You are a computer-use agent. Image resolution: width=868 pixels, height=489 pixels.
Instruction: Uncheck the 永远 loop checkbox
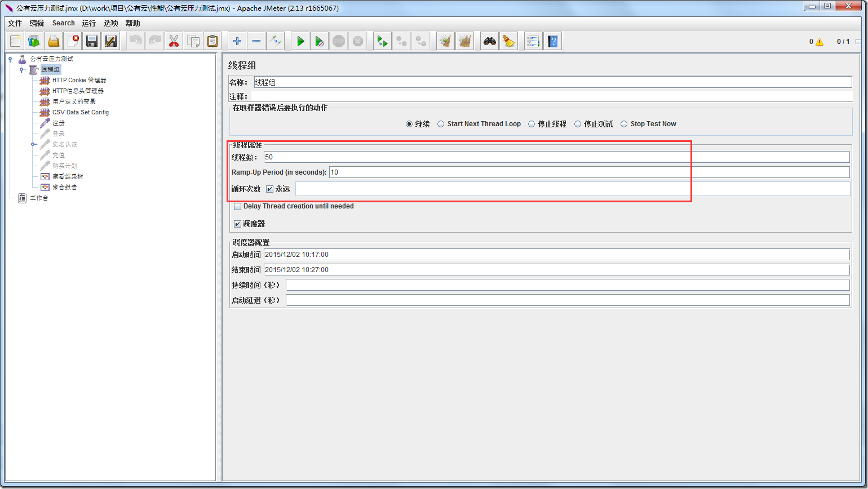[x=269, y=189]
